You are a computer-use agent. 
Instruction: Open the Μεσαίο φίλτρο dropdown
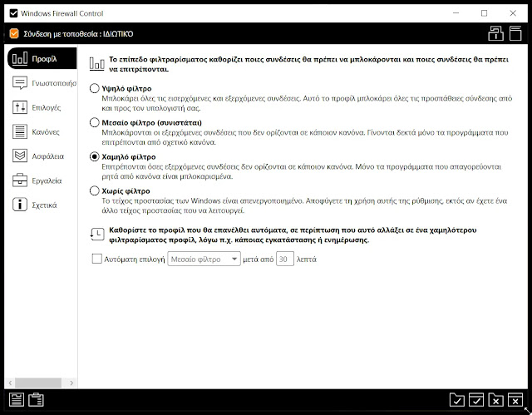[204, 259]
